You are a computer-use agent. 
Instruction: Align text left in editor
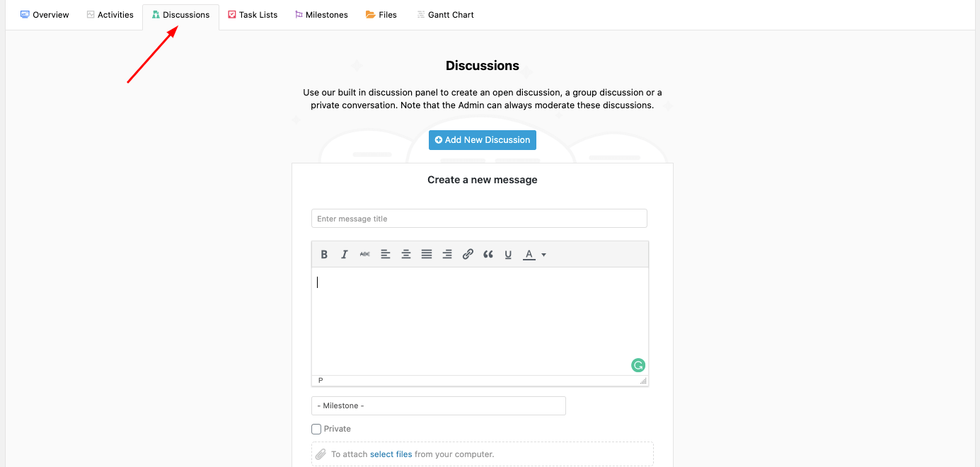point(386,255)
